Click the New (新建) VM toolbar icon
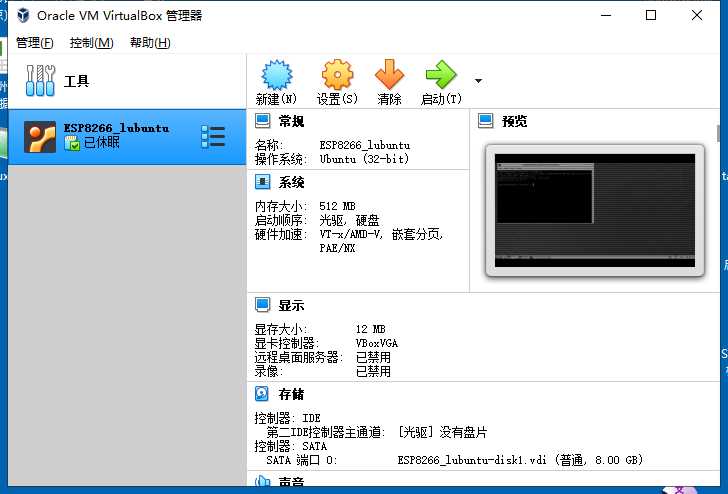 [x=276, y=75]
